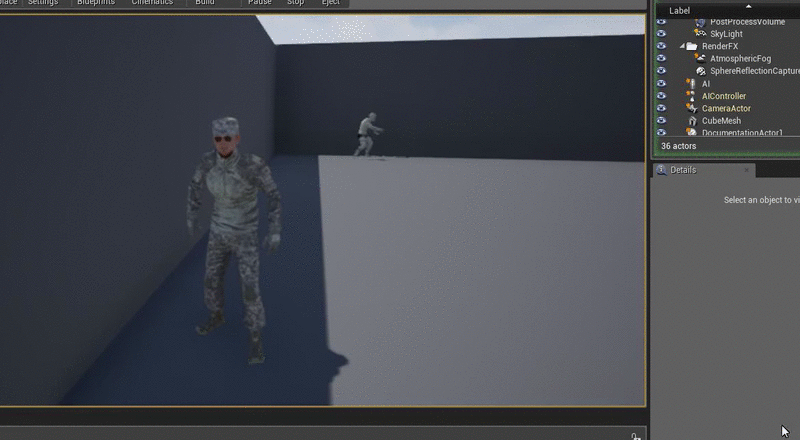The image size is (800, 440).
Task: Hide the AIController actor
Action: (661, 95)
